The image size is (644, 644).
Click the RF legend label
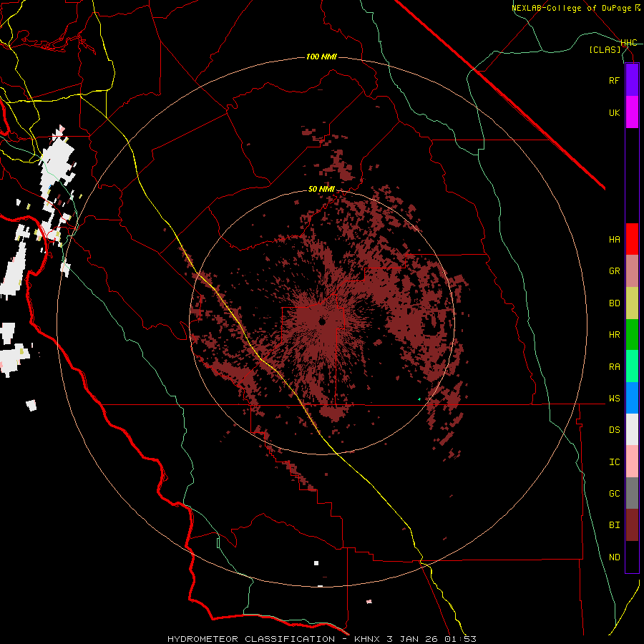(x=614, y=80)
